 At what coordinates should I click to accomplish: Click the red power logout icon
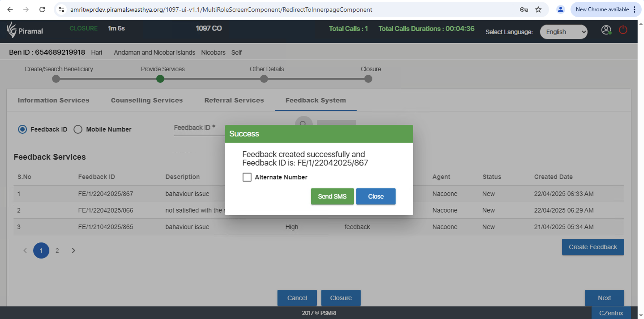tap(623, 30)
